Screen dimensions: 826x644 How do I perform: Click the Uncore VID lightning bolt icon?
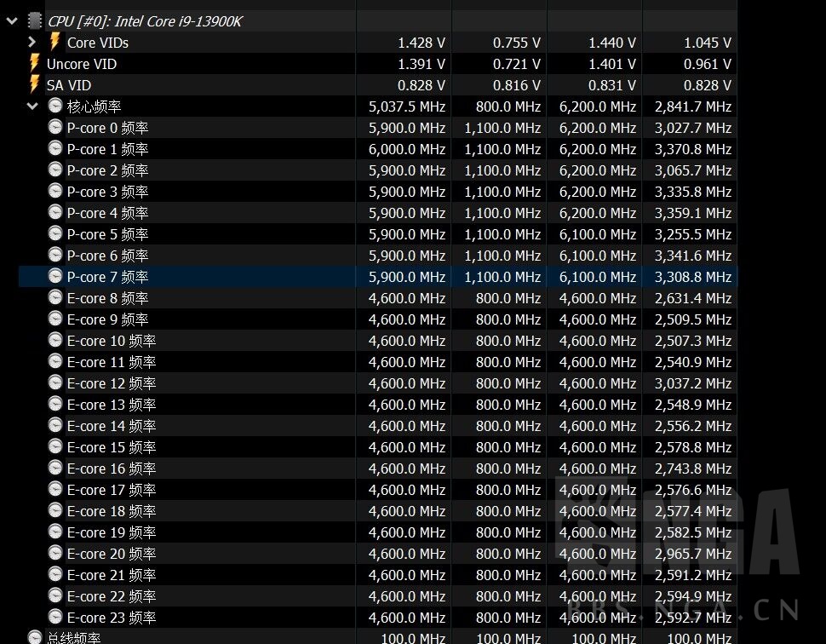click(x=35, y=63)
